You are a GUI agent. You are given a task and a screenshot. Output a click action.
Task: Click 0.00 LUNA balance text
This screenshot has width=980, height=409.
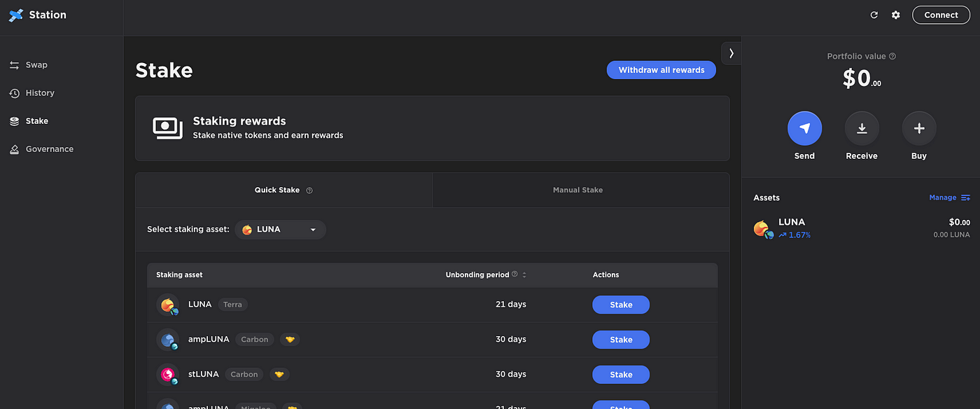pyautogui.click(x=951, y=235)
